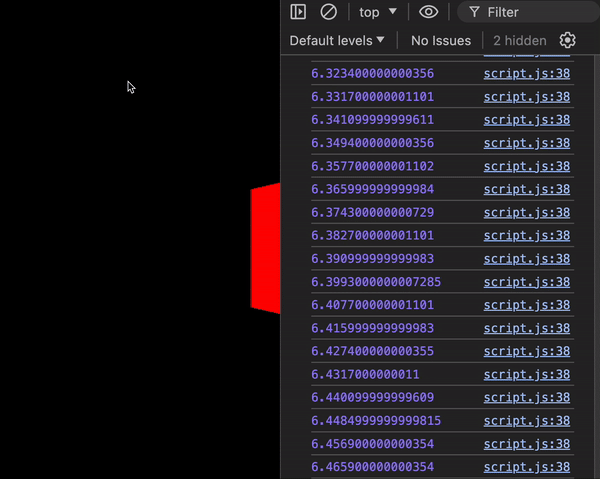Open script.js:38 link beside 6.382700000001101
Viewport: 600px width, 479px height.
(527, 235)
